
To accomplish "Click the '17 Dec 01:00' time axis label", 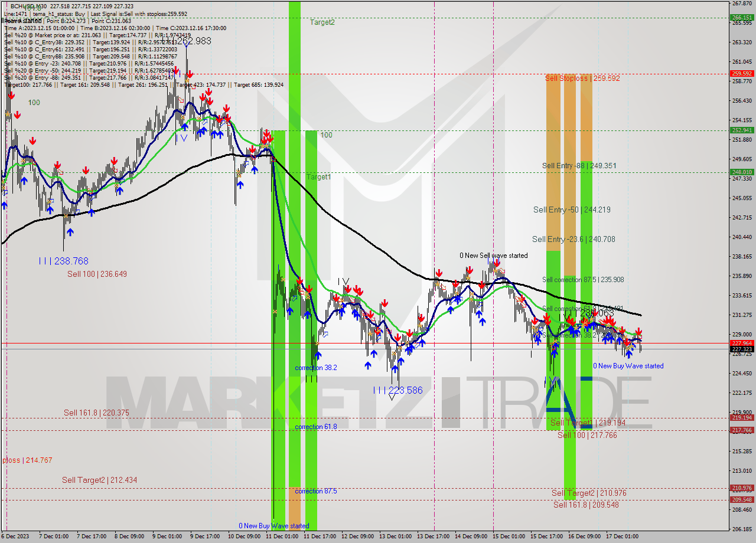I will (x=623, y=537).
